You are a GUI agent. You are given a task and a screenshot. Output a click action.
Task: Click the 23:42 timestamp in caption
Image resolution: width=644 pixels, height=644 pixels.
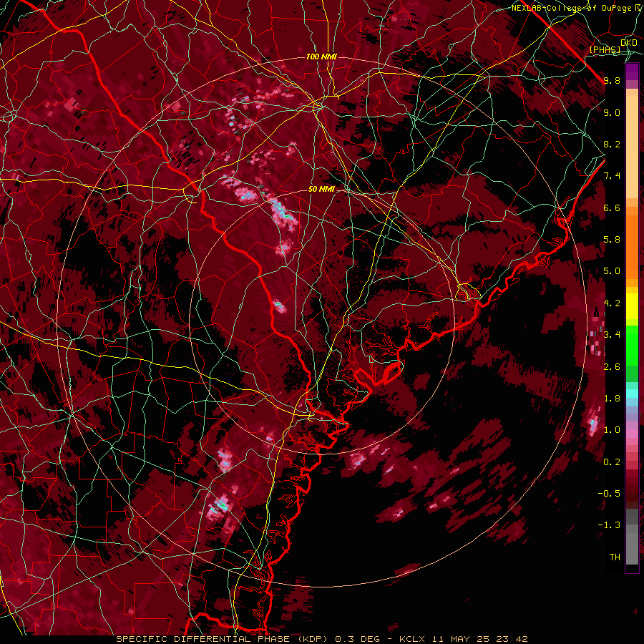point(512,639)
